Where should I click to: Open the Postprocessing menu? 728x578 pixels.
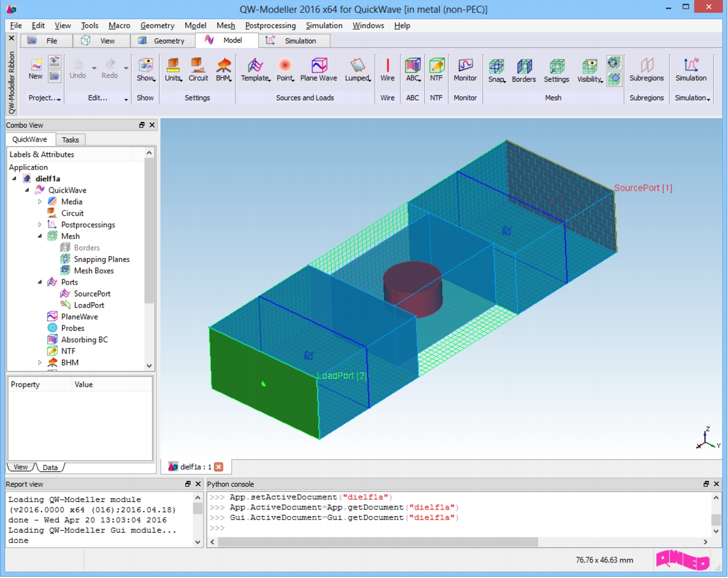[270, 26]
